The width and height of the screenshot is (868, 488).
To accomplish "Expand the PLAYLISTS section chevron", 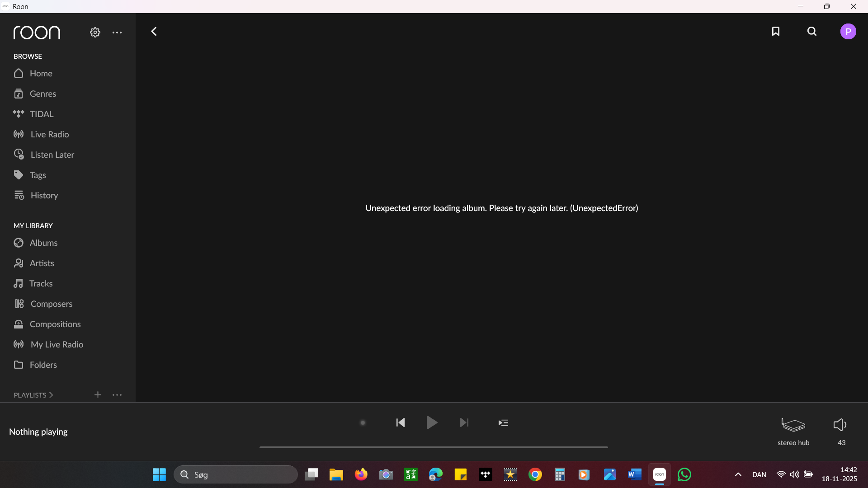I will click(x=51, y=395).
